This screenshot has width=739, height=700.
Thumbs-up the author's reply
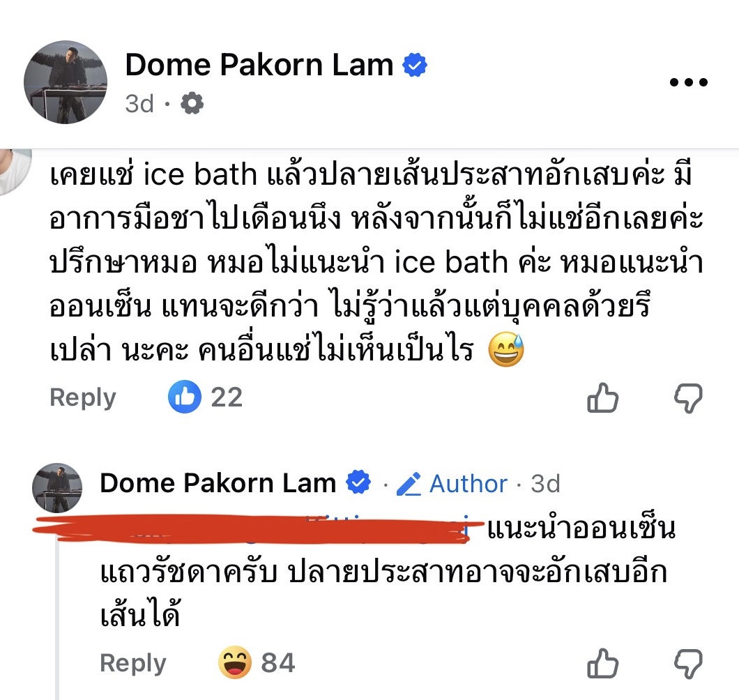tap(603, 663)
